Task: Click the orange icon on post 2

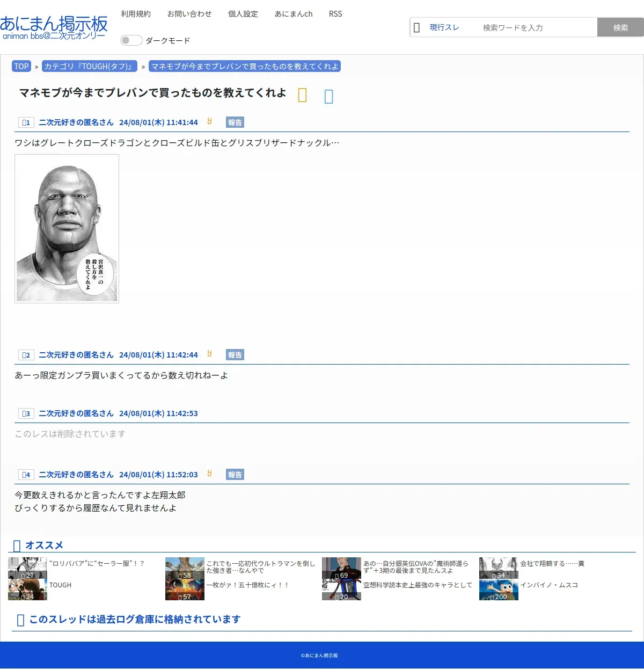Action: (x=209, y=354)
